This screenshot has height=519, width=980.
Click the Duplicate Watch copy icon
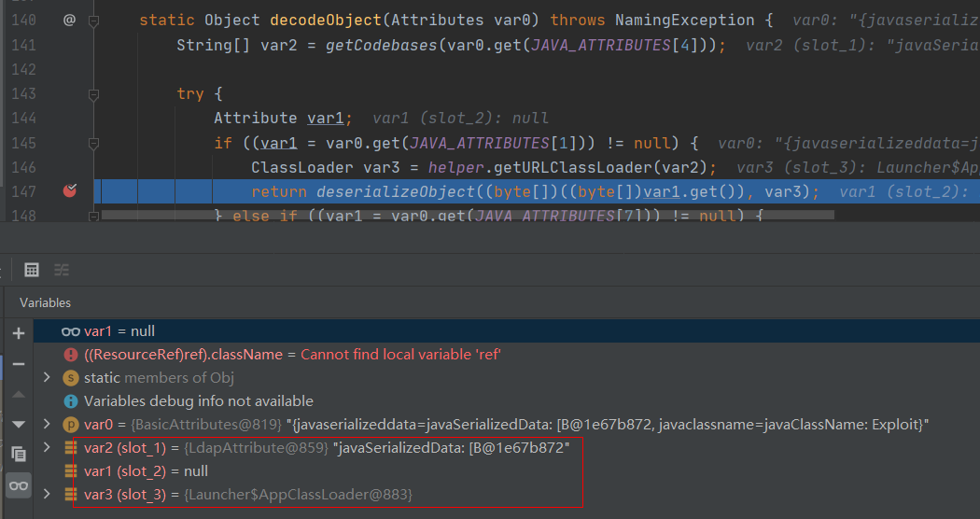pos(18,455)
